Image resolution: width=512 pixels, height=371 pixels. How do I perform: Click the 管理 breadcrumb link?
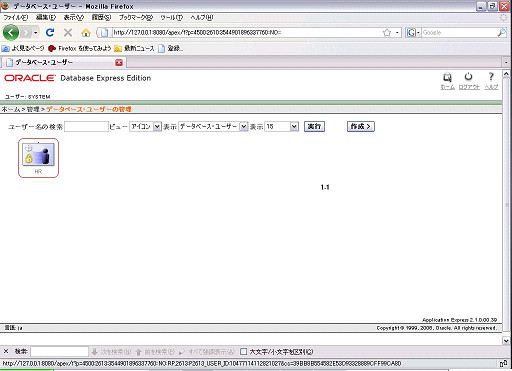point(33,109)
